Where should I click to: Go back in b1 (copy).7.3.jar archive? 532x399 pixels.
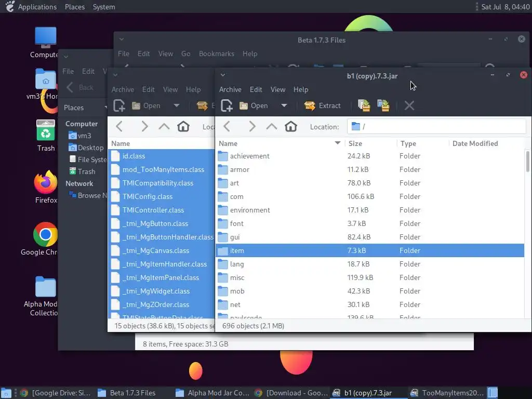(227, 127)
